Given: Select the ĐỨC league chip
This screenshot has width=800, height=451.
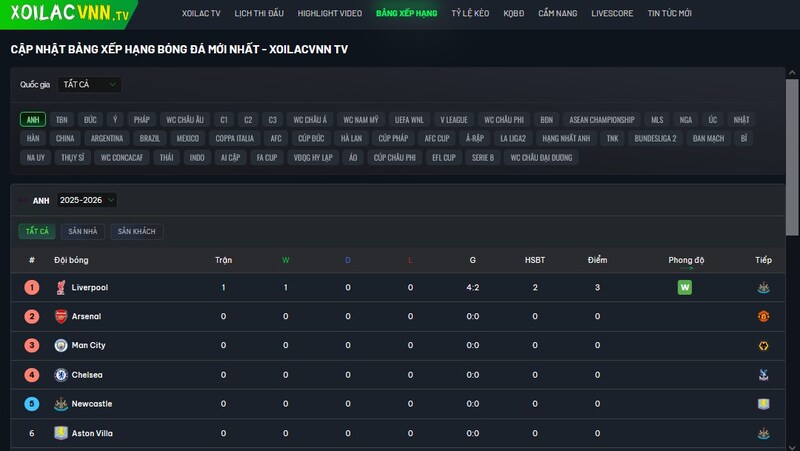Looking at the screenshot, I should tap(90, 119).
